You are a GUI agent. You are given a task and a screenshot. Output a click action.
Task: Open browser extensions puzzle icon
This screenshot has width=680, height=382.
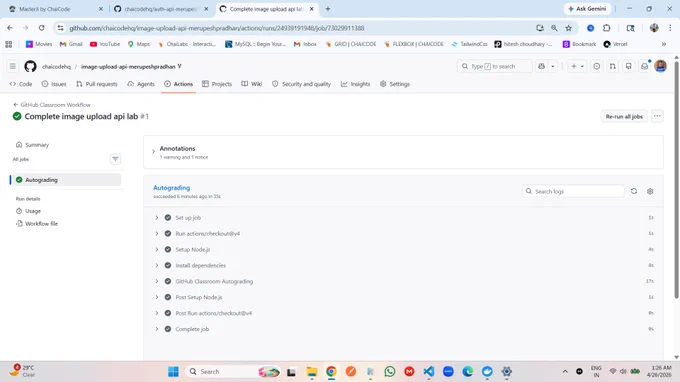(607, 28)
